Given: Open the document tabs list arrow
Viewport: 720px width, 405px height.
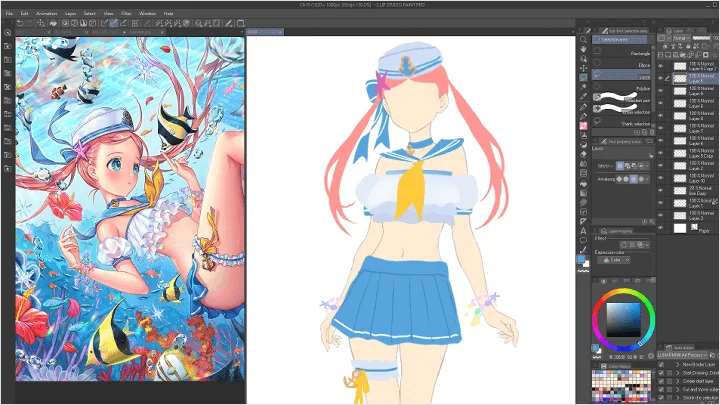Looking at the screenshot, I should (242, 32).
